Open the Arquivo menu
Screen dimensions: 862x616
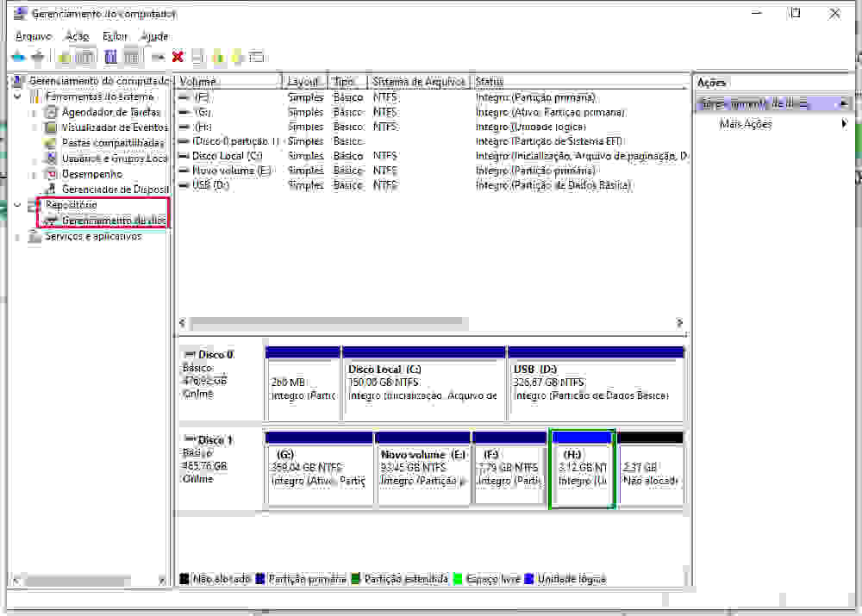tap(34, 36)
